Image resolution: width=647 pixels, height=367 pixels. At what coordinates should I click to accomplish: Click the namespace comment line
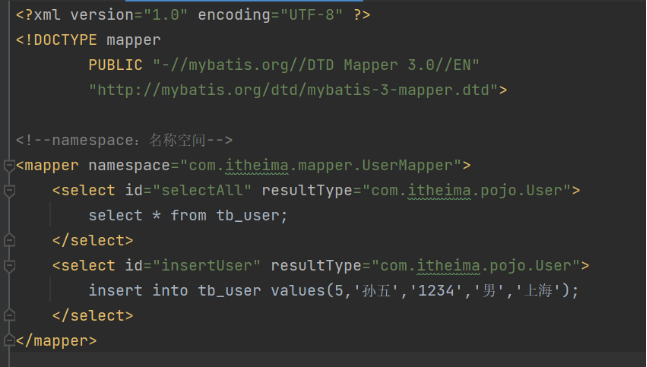(x=124, y=140)
